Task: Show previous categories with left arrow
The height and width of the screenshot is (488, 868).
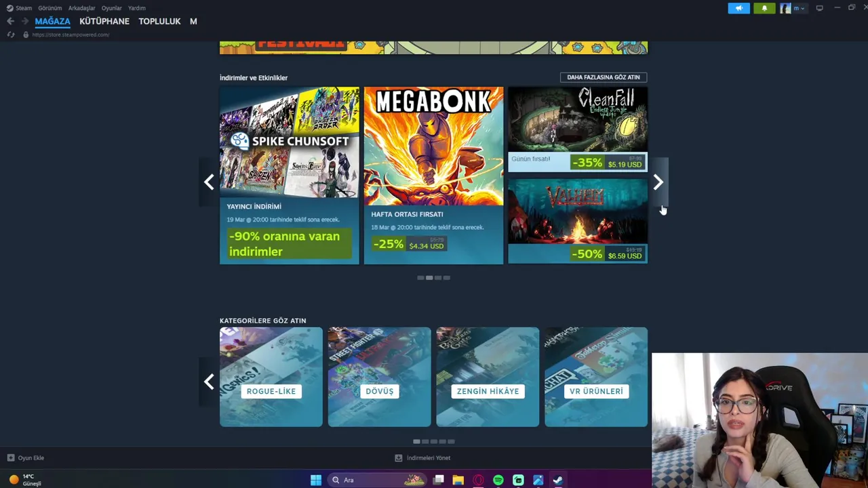Action: (x=209, y=382)
